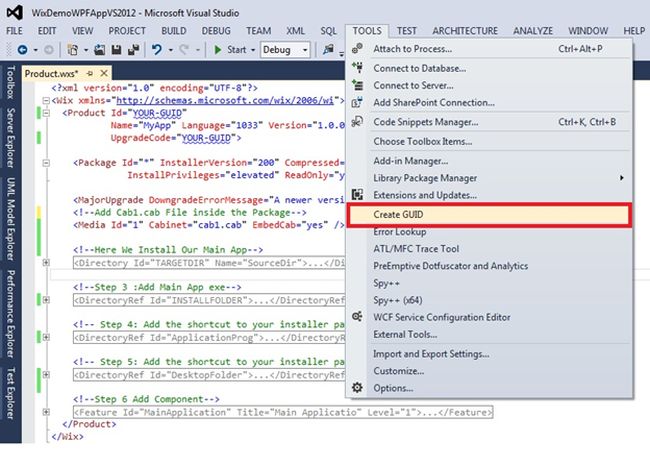Image resolution: width=650 pixels, height=466 pixels.
Task: Click the Attach to Process icon
Action: [x=357, y=49]
